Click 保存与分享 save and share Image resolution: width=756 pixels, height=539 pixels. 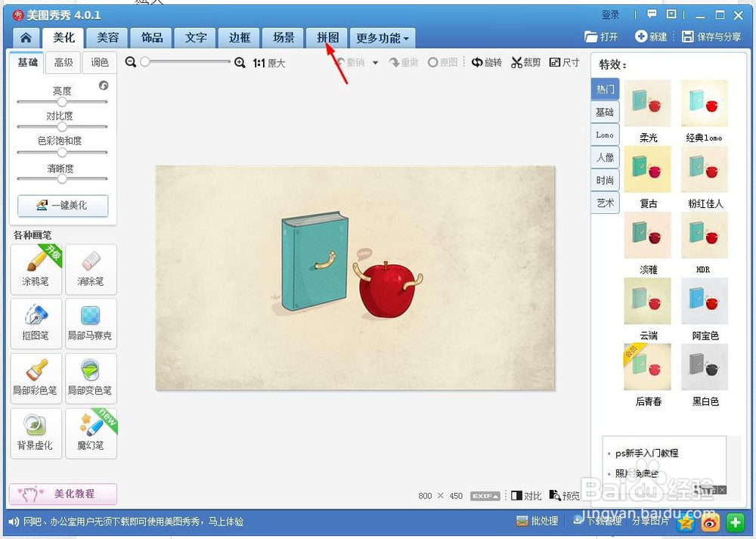pyautogui.click(x=711, y=36)
